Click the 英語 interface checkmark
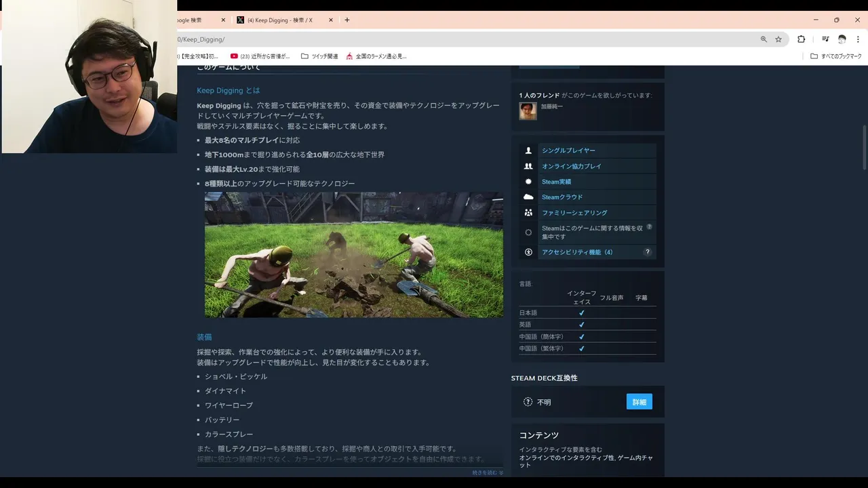The width and height of the screenshot is (868, 488). tap(582, 325)
